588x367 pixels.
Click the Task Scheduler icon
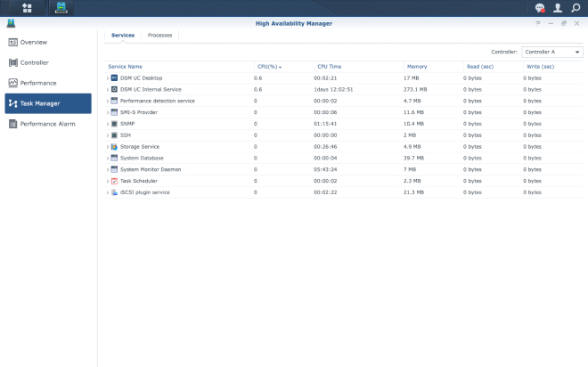(114, 181)
